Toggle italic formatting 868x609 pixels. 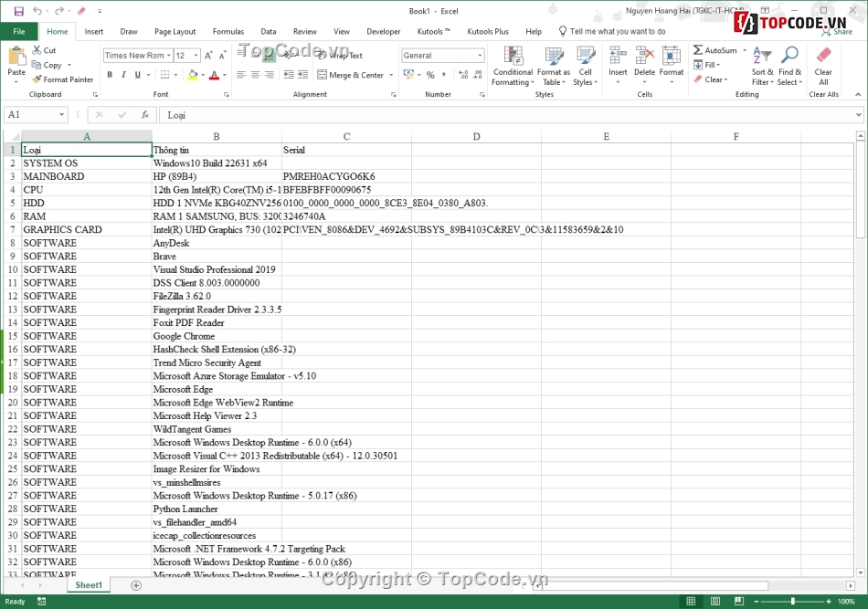tap(122, 74)
